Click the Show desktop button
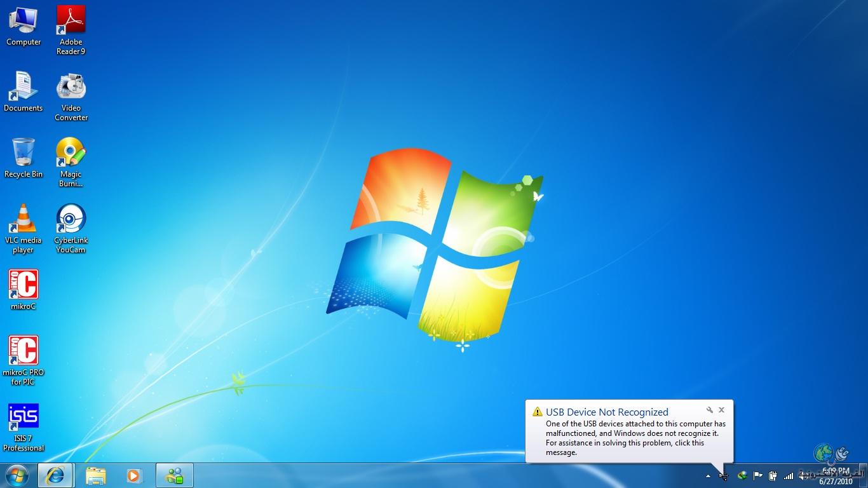Viewport: 868px width, 488px height. click(x=863, y=476)
